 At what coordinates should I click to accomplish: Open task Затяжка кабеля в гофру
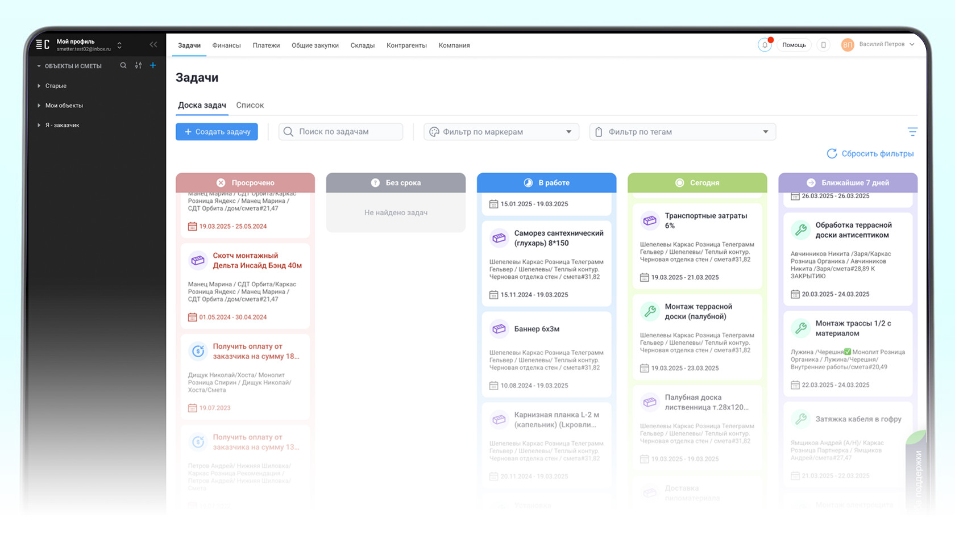858,419
